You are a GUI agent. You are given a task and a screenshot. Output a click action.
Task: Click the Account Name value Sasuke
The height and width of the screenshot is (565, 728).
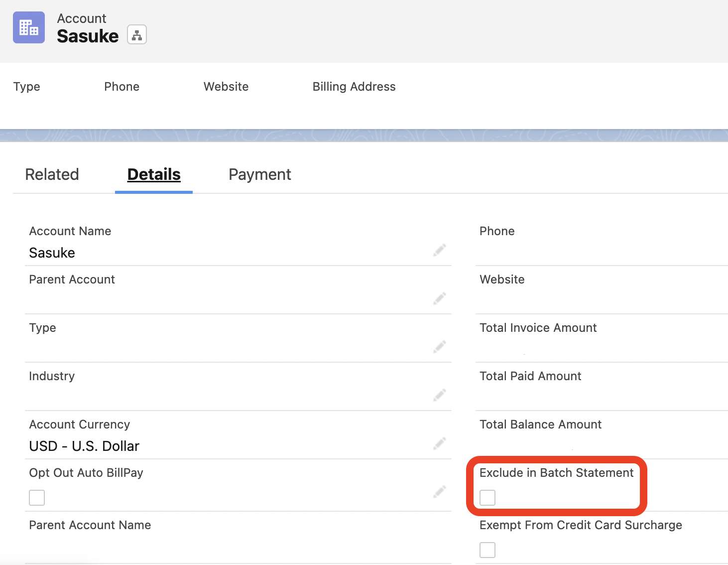52,253
